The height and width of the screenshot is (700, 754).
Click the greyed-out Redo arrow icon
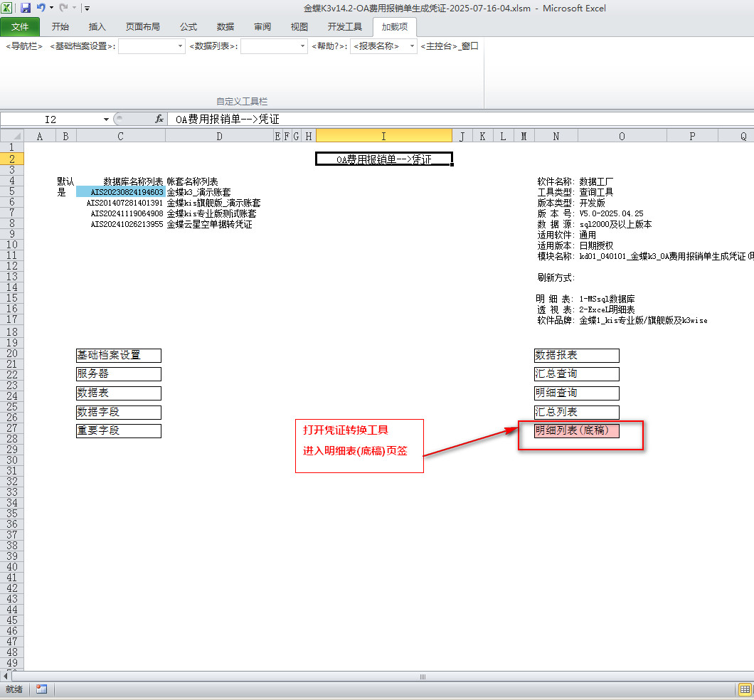(x=63, y=8)
